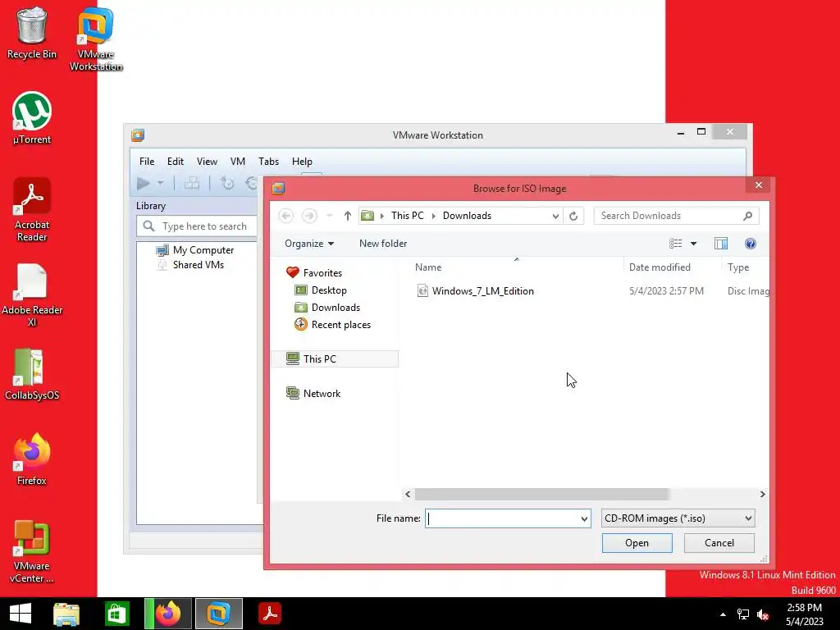Open Adobe Acrobat from taskbar
Image resolution: width=840 pixels, height=630 pixels.
(269, 614)
